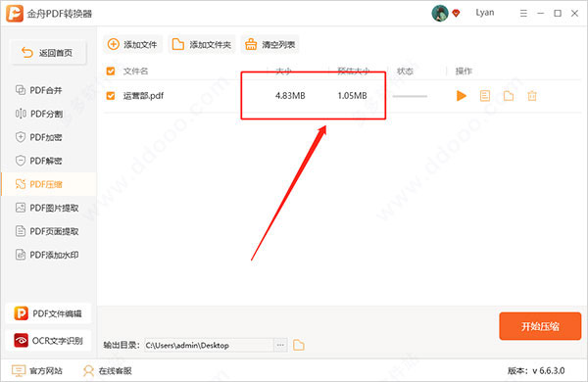Click the 文件名 column header
This screenshot has height=382, width=588.
(135, 71)
